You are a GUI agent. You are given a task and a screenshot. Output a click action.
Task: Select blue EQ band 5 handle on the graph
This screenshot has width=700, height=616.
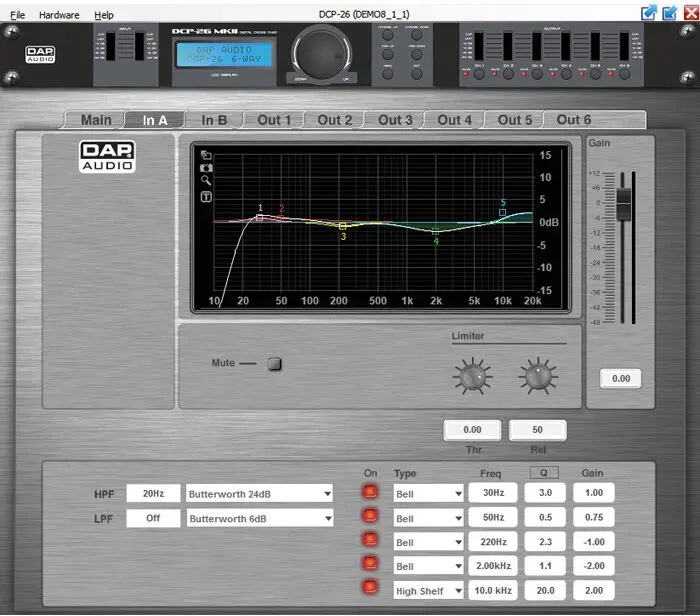click(x=502, y=212)
